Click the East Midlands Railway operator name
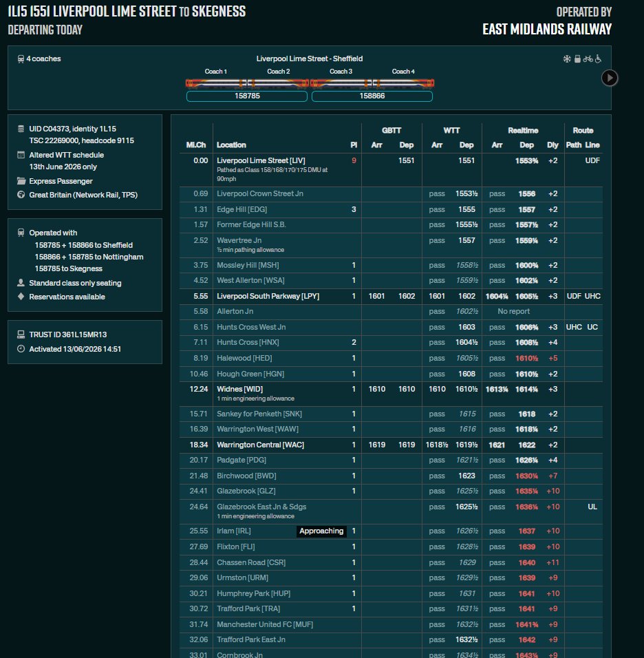 pos(547,29)
